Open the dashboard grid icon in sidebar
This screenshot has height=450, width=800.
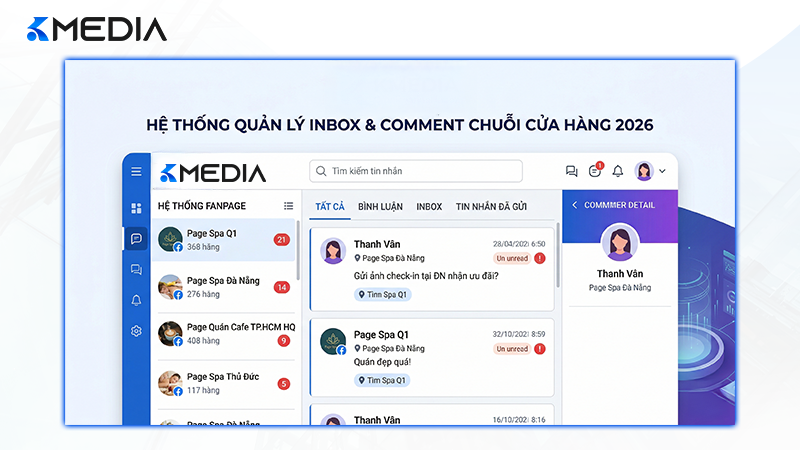[136, 208]
